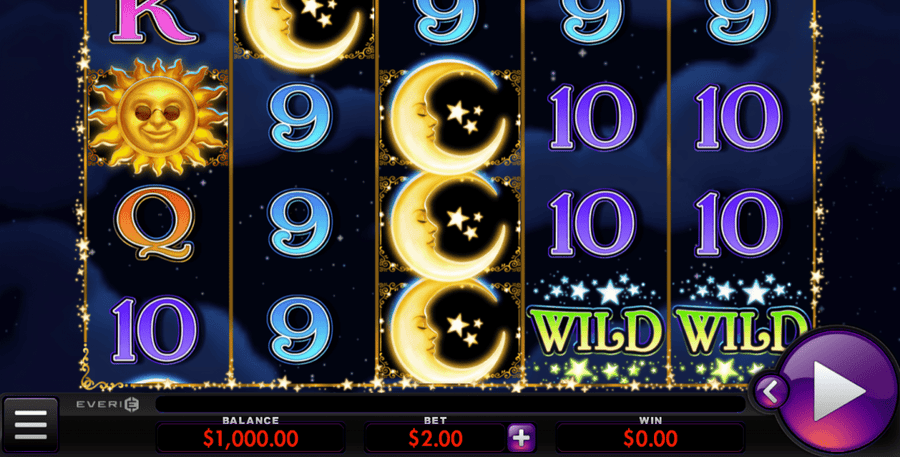Click the purple 10 on first reel

pyautogui.click(x=154, y=330)
